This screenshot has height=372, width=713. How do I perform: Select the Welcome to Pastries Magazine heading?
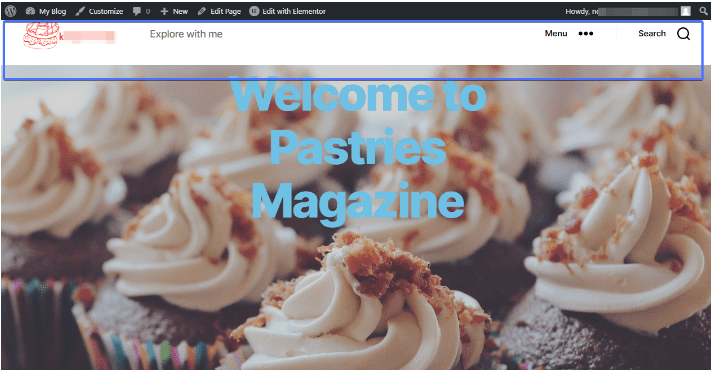[358, 148]
